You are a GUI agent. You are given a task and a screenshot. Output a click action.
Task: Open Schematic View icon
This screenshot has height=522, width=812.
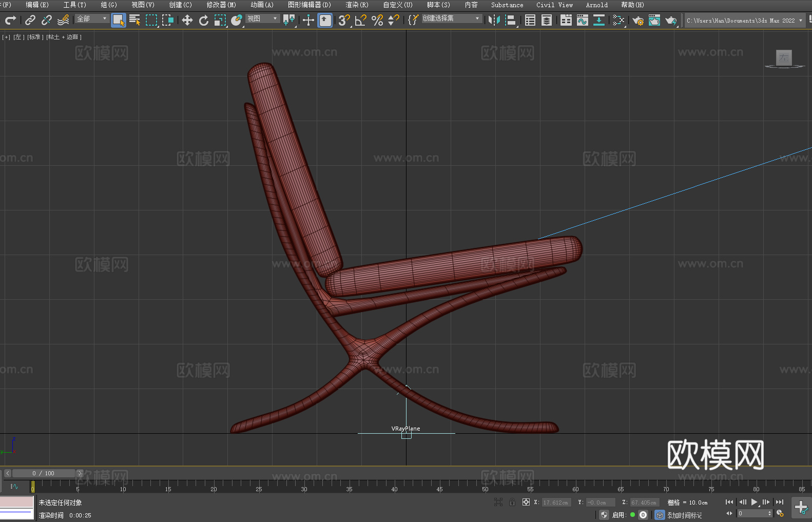618,20
